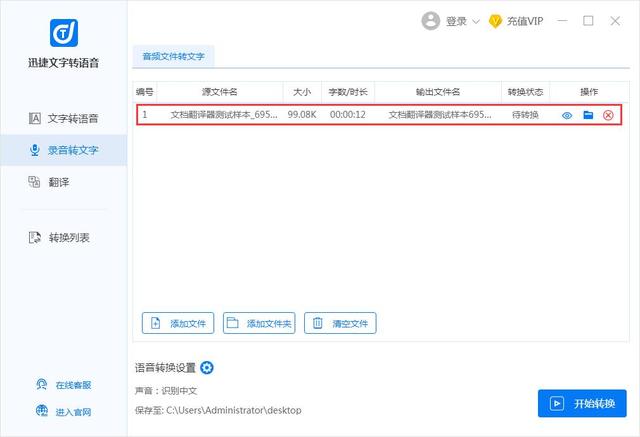Image resolution: width=640 pixels, height=437 pixels.
Task: Click the 文字转语音 sidebar icon
Action: pyautogui.click(x=35, y=119)
